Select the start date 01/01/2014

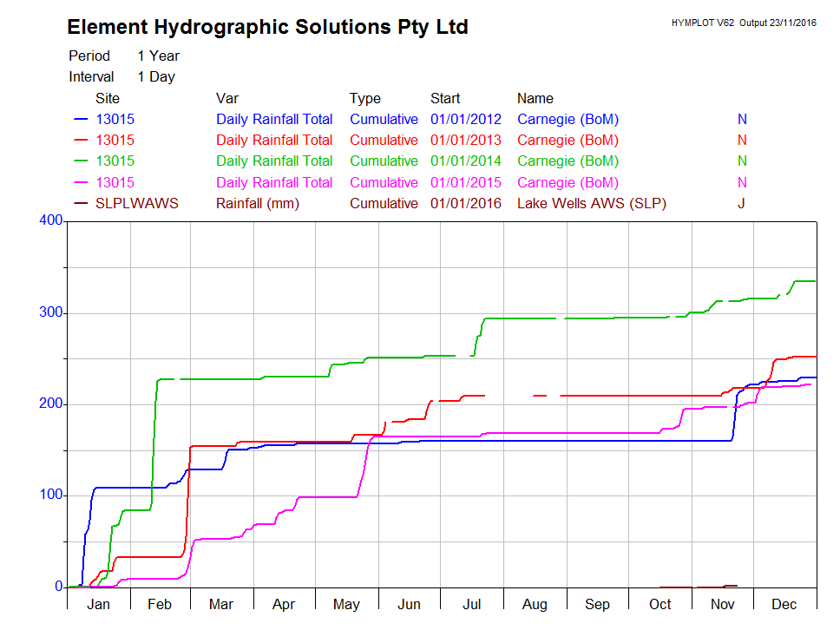point(466,161)
